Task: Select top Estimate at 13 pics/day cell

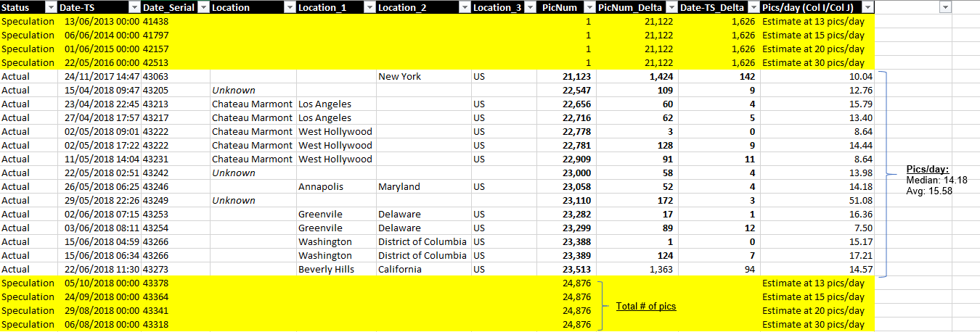Action: 818,21
